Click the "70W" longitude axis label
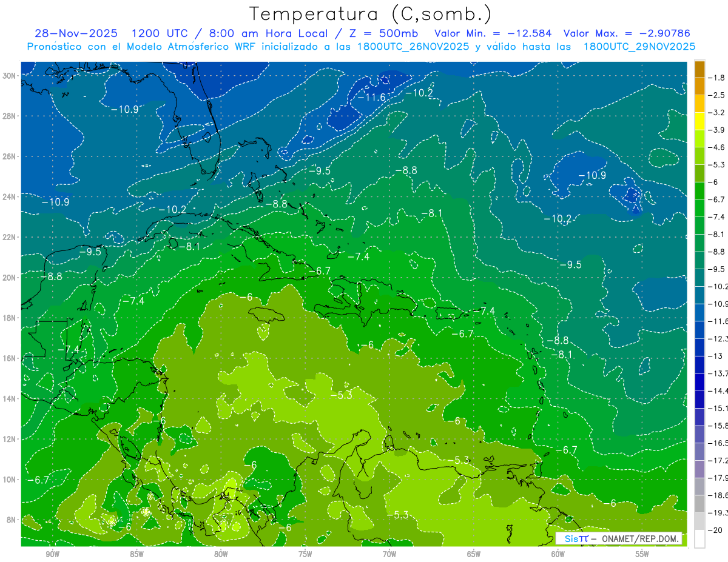728x562 pixels. (389, 554)
